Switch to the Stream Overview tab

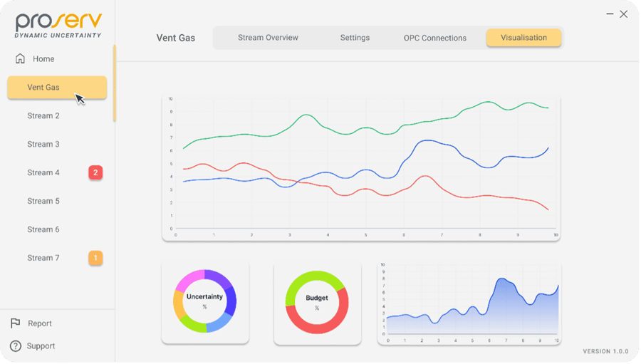click(x=269, y=38)
